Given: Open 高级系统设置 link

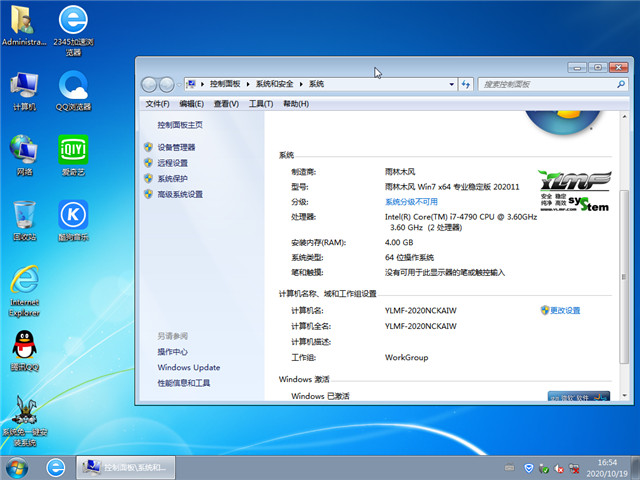Looking at the screenshot, I should click(x=180, y=194).
